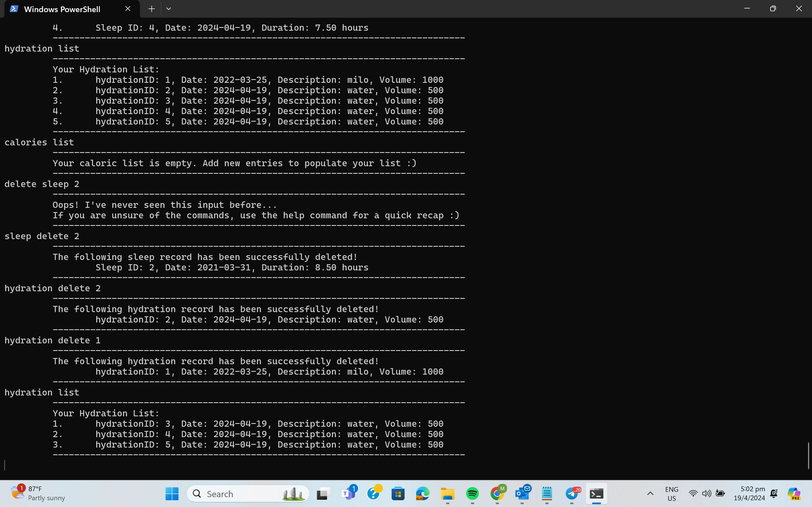Open Telegram from the taskbar

tap(572, 493)
